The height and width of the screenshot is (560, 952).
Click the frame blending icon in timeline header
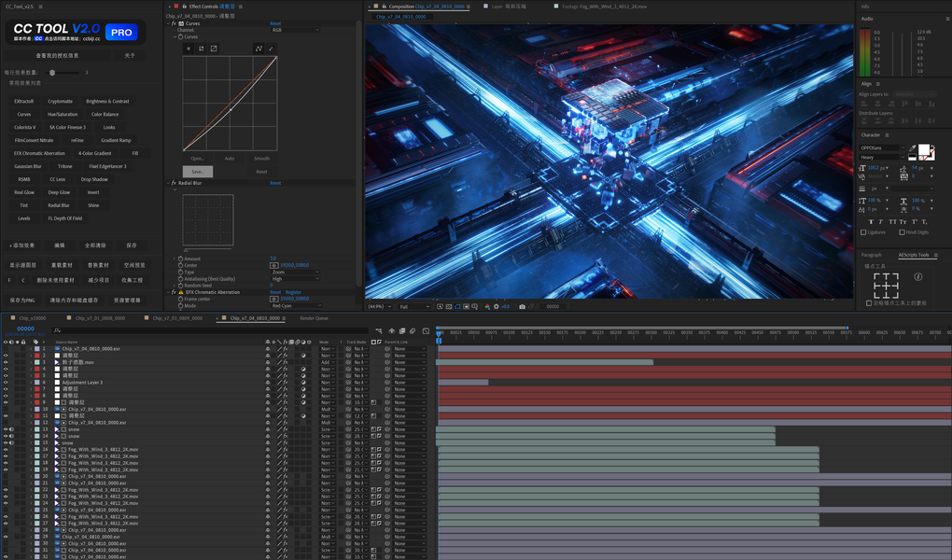(402, 331)
